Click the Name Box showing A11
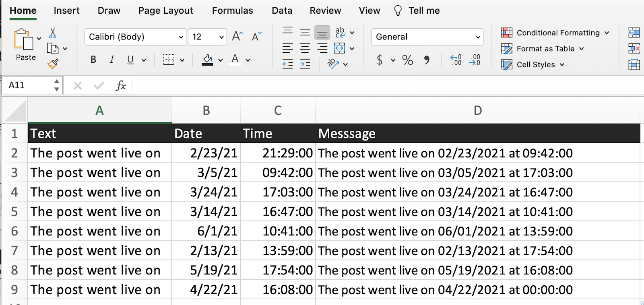The height and width of the screenshot is (305, 644). coord(28,85)
